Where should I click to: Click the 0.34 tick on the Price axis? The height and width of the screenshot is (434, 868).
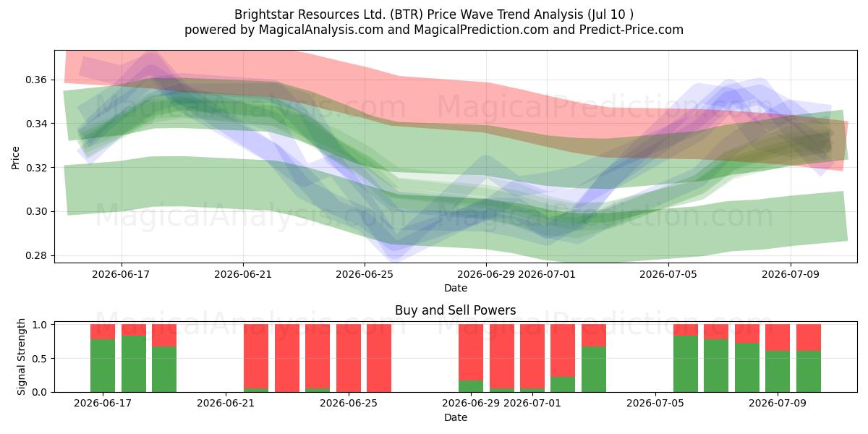pos(37,124)
